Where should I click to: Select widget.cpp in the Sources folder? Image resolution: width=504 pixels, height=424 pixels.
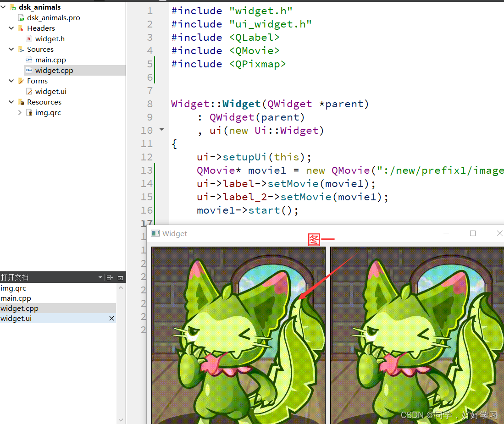[x=54, y=70]
